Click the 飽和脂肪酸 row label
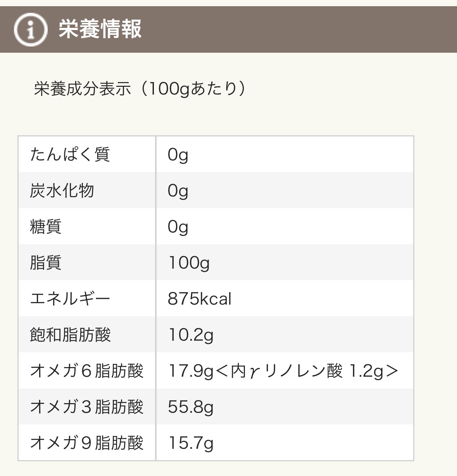Viewport: 457px width, 476px height. coord(71,335)
